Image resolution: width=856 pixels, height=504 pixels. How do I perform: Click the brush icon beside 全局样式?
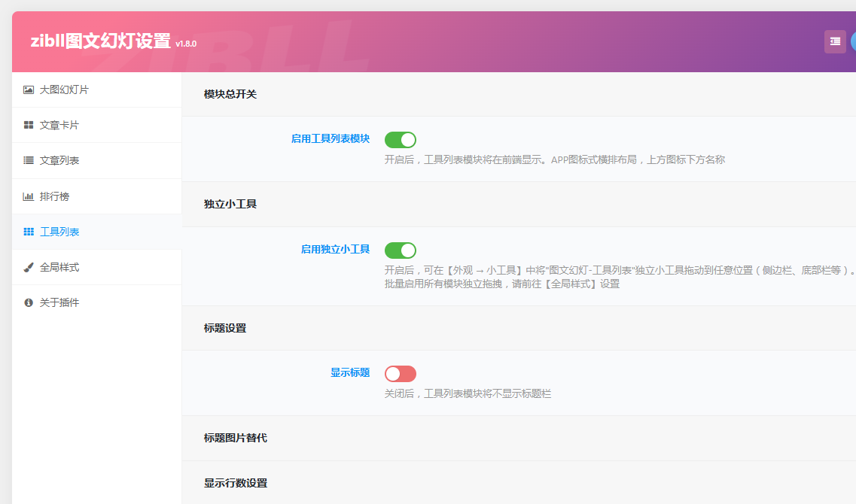click(x=29, y=267)
